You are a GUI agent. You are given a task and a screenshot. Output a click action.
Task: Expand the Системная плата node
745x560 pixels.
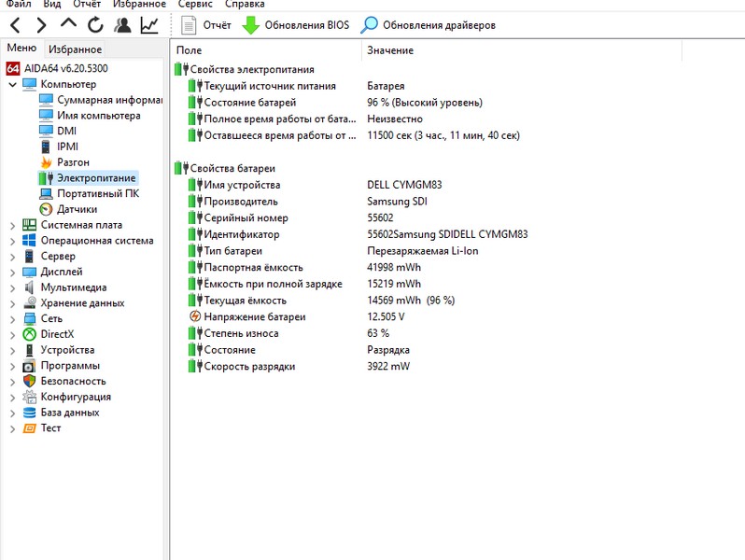point(12,225)
